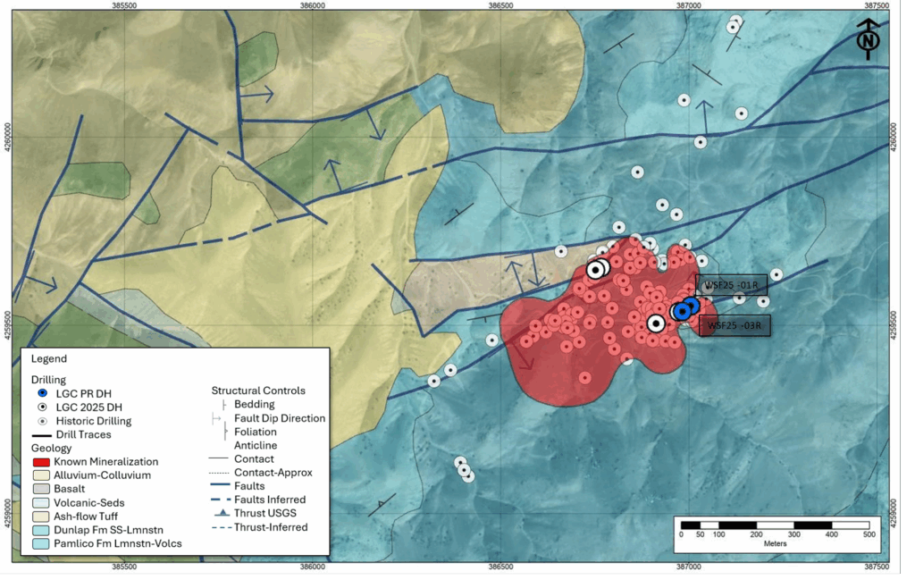Click the Dunlap Fm SS-Lmnstn swatch
915x588 pixels.
43,530
